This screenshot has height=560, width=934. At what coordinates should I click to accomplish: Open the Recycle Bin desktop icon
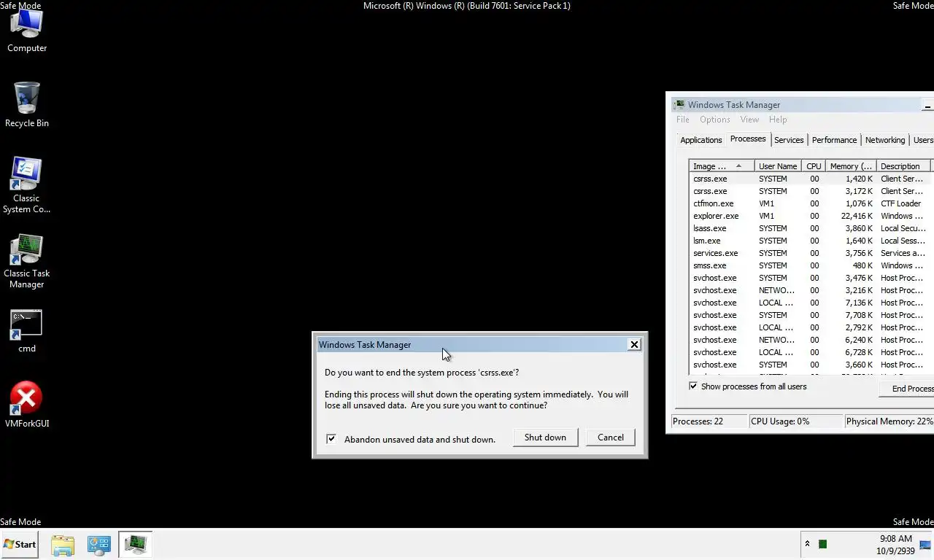[x=27, y=106]
